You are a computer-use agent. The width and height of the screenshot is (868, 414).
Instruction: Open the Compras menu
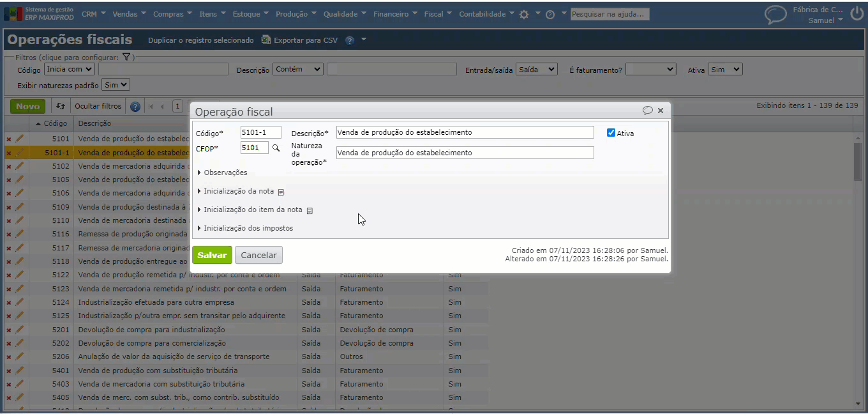tap(172, 14)
